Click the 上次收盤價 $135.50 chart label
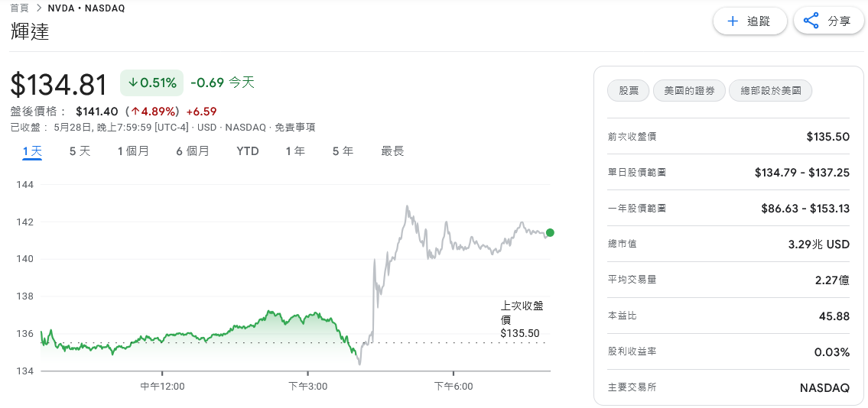This screenshot has width=868, height=408. coord(522,319)
